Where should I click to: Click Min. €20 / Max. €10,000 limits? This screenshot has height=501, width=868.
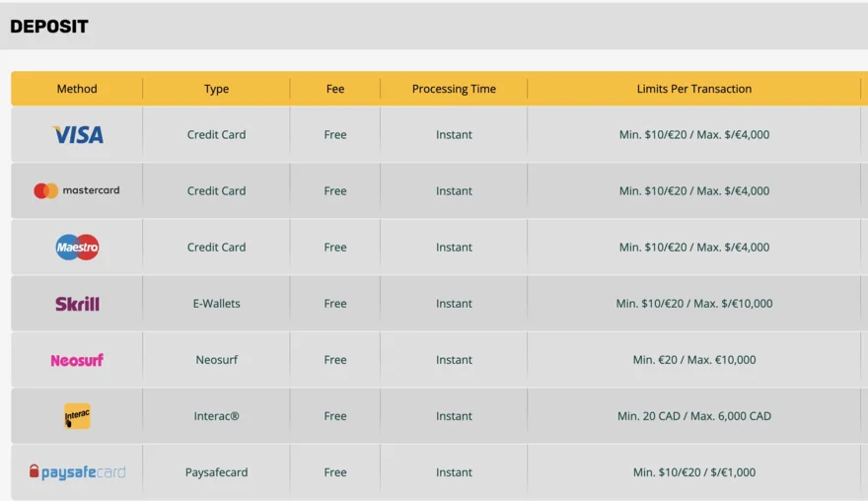tap(694, 360)
